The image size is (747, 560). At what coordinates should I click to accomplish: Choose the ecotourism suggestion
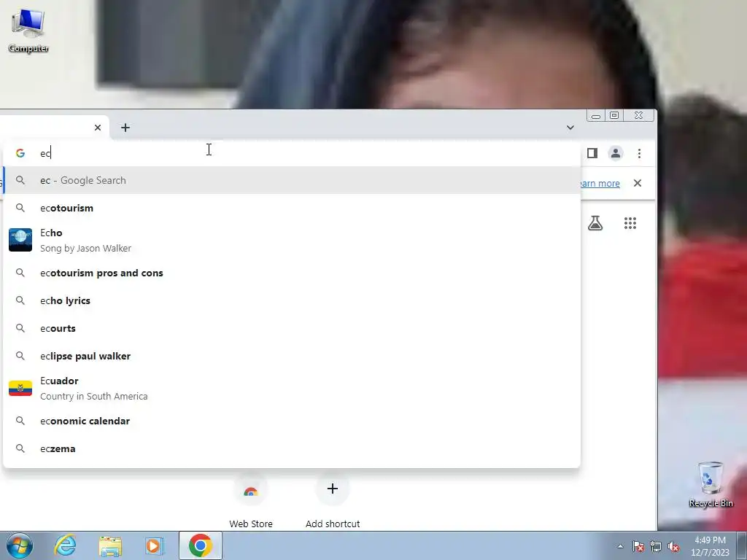(292, 208)
